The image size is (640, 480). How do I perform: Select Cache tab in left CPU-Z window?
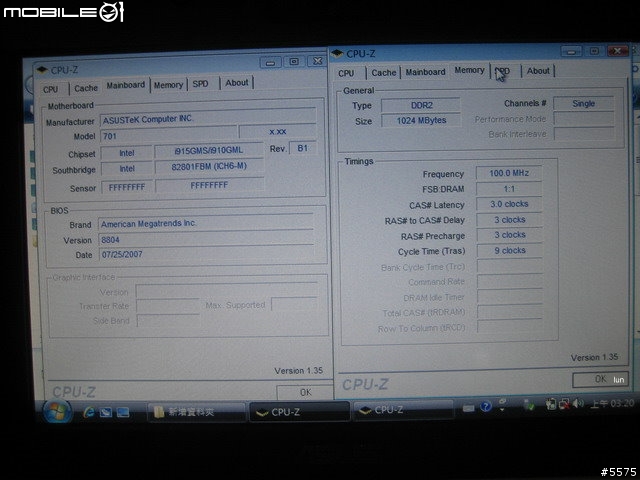86,88
